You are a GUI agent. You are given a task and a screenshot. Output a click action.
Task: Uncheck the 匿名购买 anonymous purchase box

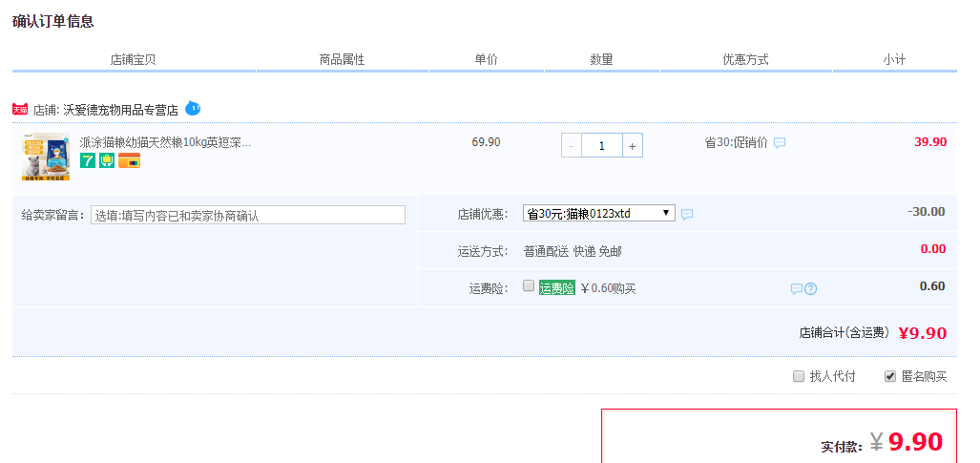tap(890, 376)
